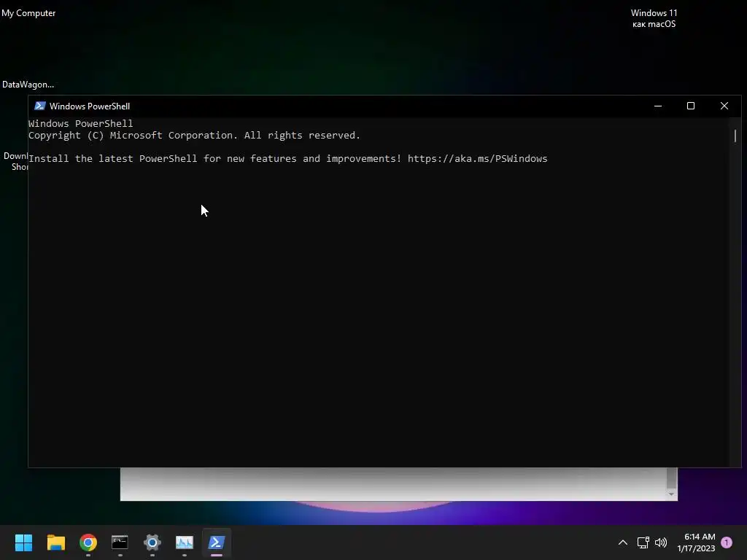Show hidden system tray icons
Screen dimensions: 747x560
click(623, 542)
